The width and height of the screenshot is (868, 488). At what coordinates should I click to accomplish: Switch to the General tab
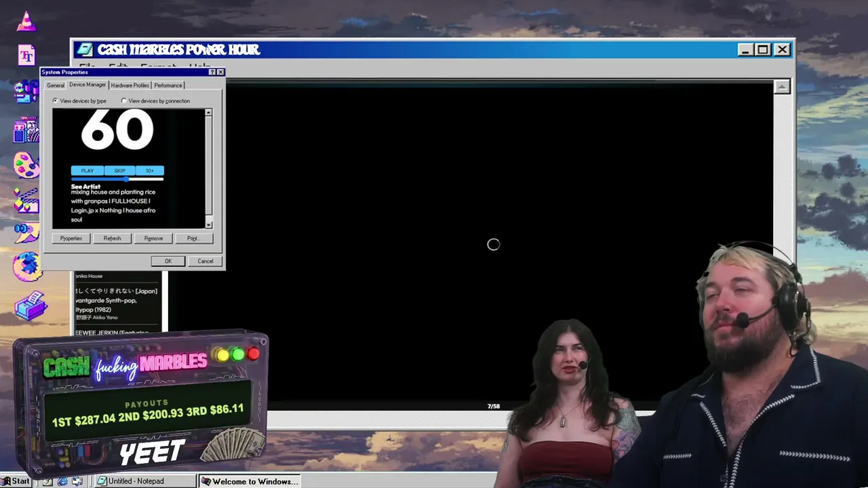coord(56,85)
